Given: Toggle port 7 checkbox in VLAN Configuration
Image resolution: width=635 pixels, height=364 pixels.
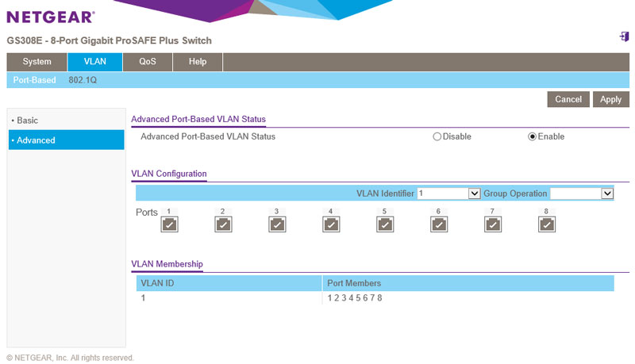Looking at the screenshot, I should tap(493, 224).
